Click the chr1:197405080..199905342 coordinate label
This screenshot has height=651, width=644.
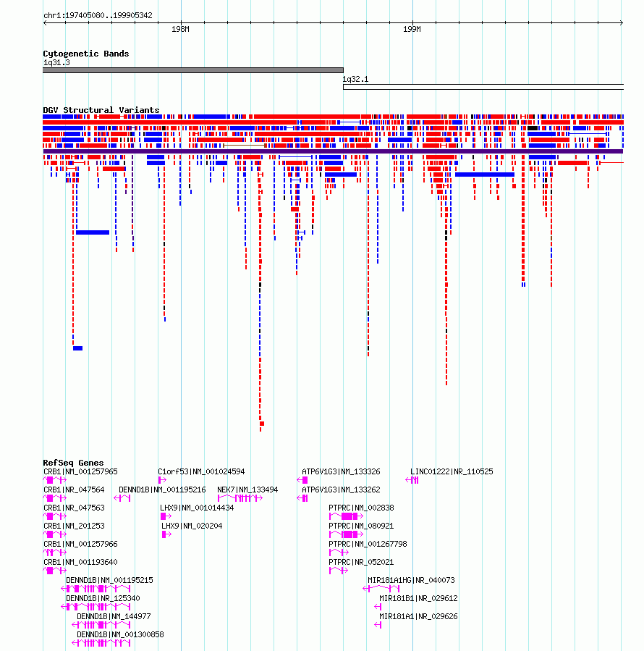pyautogui.click(x=98, y=15)
